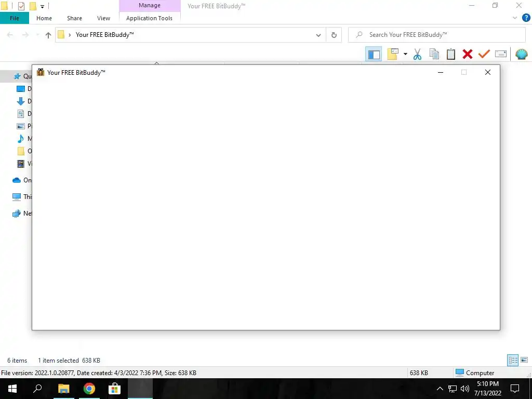Click the Cut scissors icon
Screen dimensions: 532x399
(x=417, y=54)
